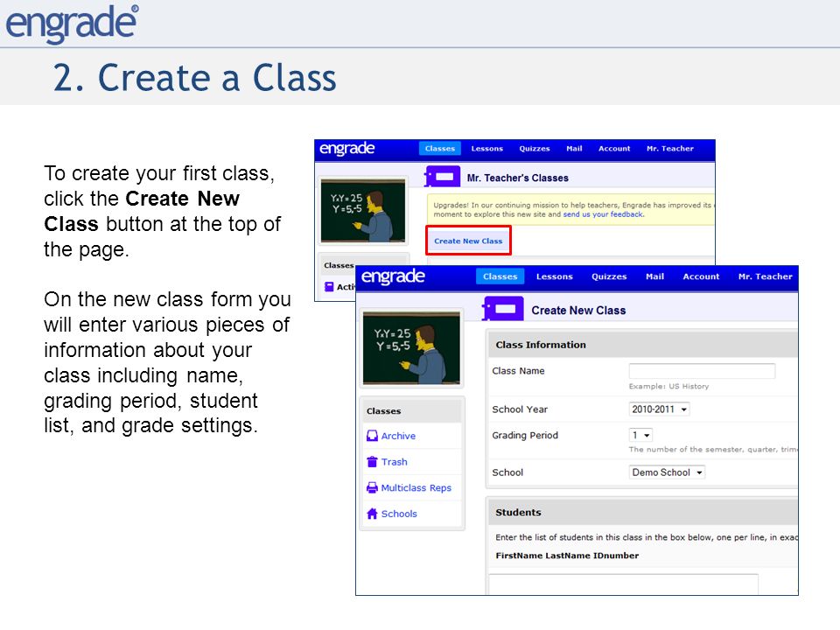Viewport: 840px width, 630px height.
Task: Open Quizzes tab in front window
Action: [x=609, y=276]
